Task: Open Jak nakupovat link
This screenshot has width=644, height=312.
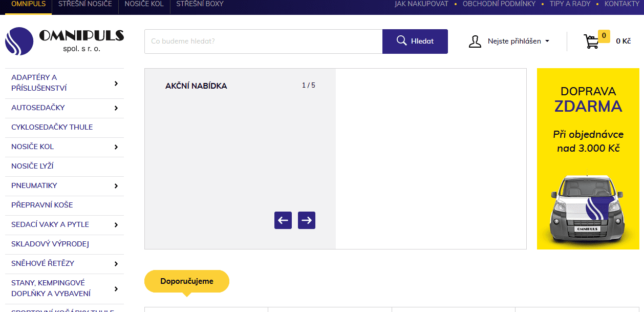Action: [x=421, y=4]
